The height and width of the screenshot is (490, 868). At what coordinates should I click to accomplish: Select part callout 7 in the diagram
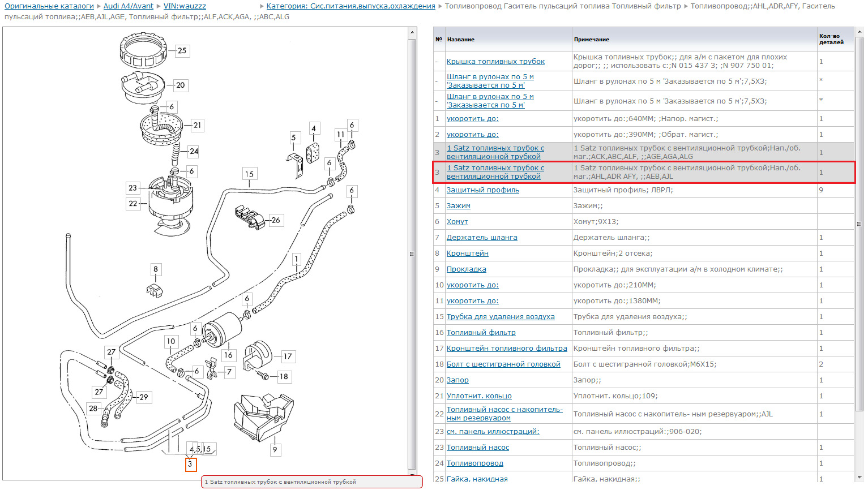[x=229, y=372]
